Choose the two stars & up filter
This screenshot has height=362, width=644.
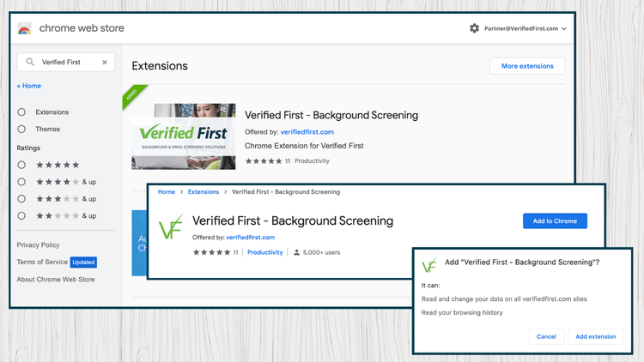click(x=21, y=216)
